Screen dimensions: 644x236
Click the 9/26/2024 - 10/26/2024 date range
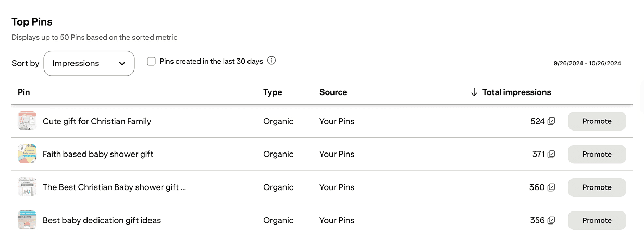587,64
